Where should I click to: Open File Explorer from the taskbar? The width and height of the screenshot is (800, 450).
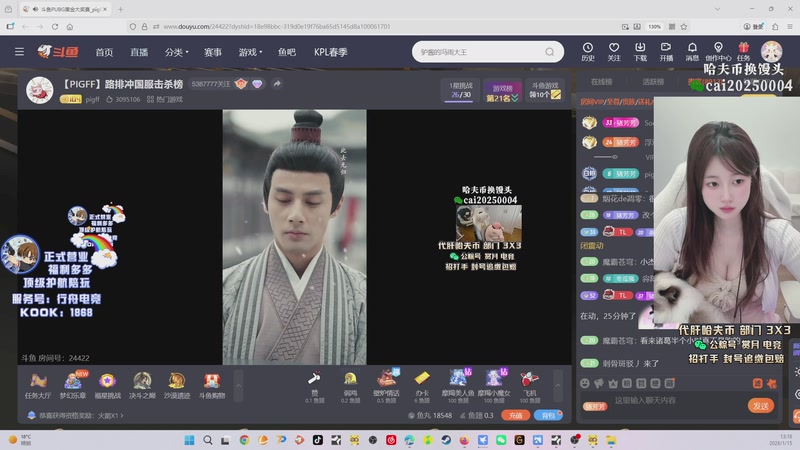pyautogui.click(x=611, y=440)
